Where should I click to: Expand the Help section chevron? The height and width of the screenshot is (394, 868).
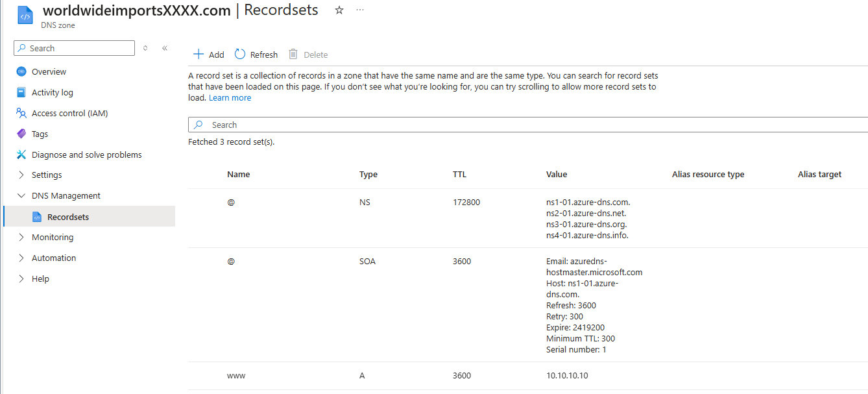click(21, 278)
